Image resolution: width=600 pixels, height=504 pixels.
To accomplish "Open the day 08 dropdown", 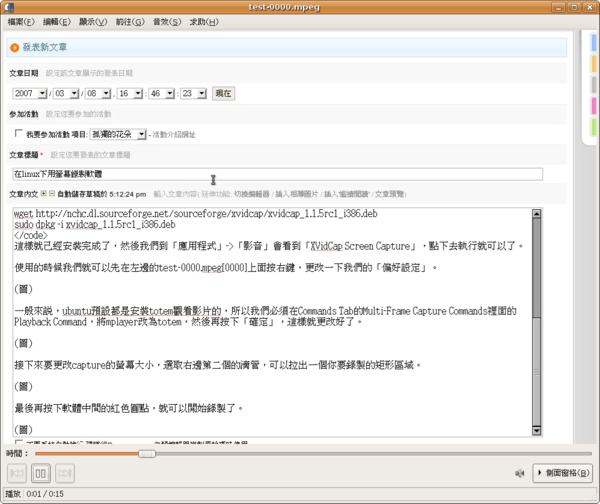I will [98, 93].
